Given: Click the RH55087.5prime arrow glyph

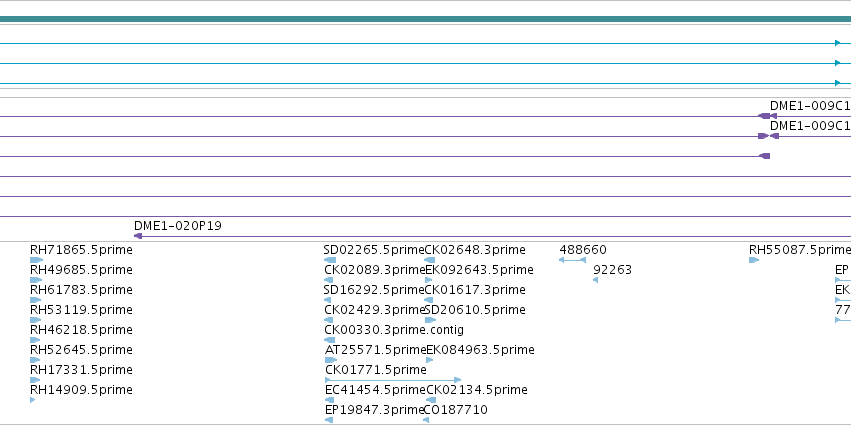Looking at the screenshot, I should 754,260.
